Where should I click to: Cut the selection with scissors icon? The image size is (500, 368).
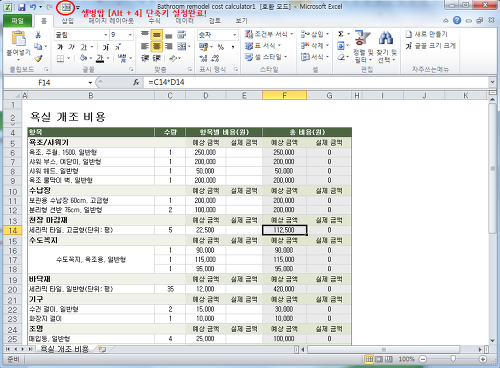tap(38, 35)
